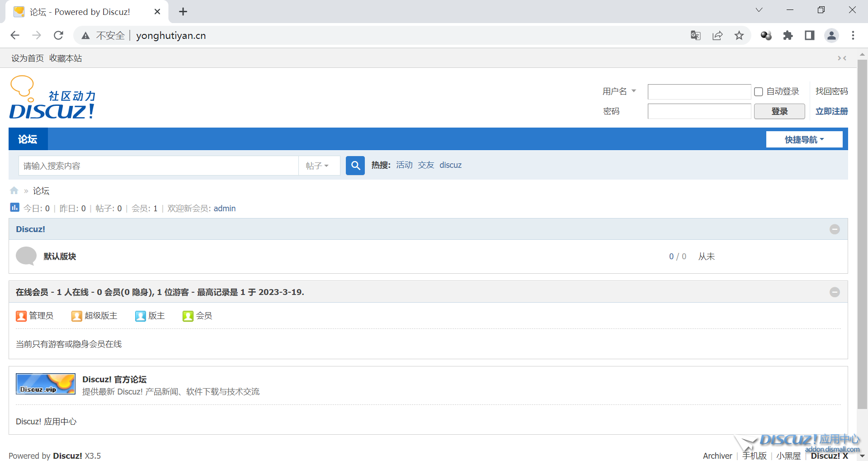Expand the 用户名 login type dropdown
The width and height of the screenshot is (868, 461).
coord(619,91)
